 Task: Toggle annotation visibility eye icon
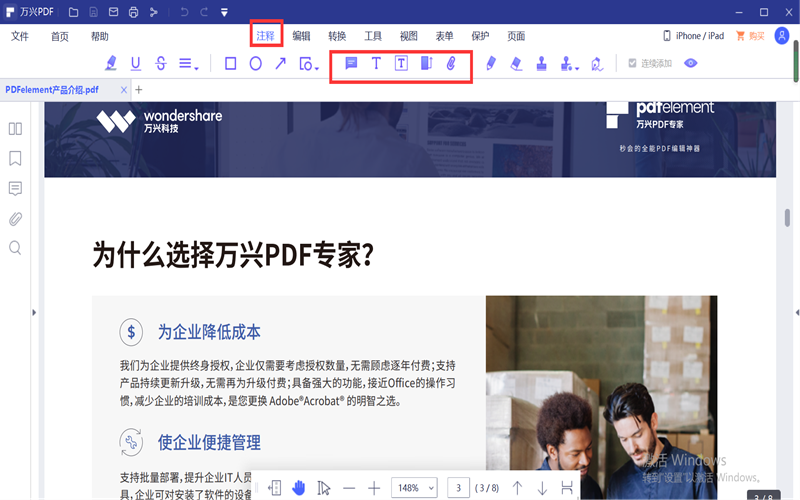[690, 63]
